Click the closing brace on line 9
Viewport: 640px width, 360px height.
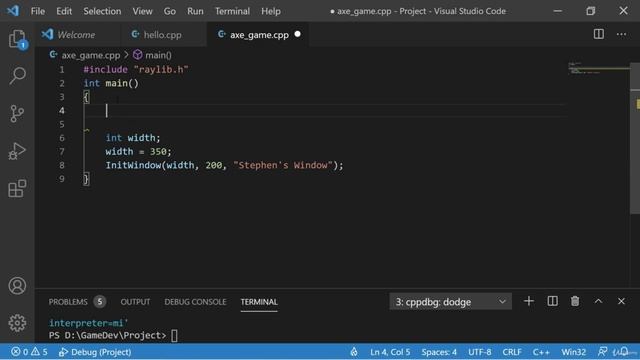click(x=86, y=179)
